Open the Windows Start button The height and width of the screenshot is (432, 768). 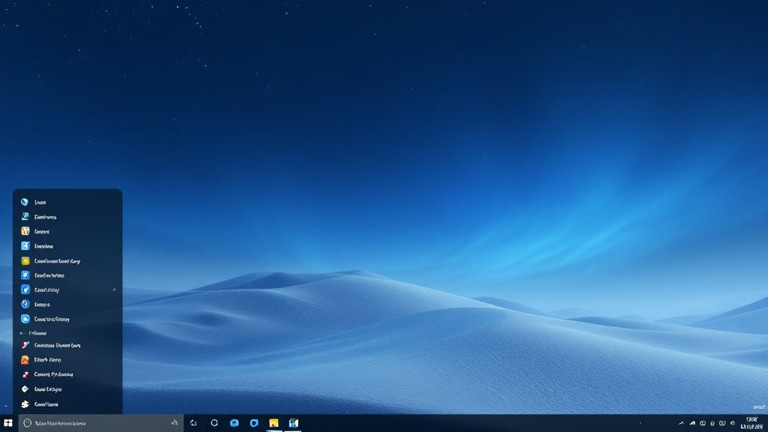point(8,423)
